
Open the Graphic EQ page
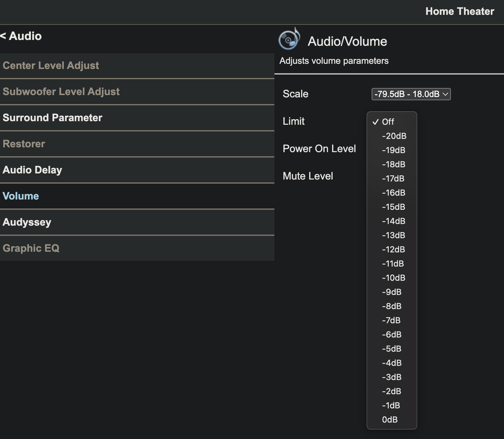click(x=31, y=248)
